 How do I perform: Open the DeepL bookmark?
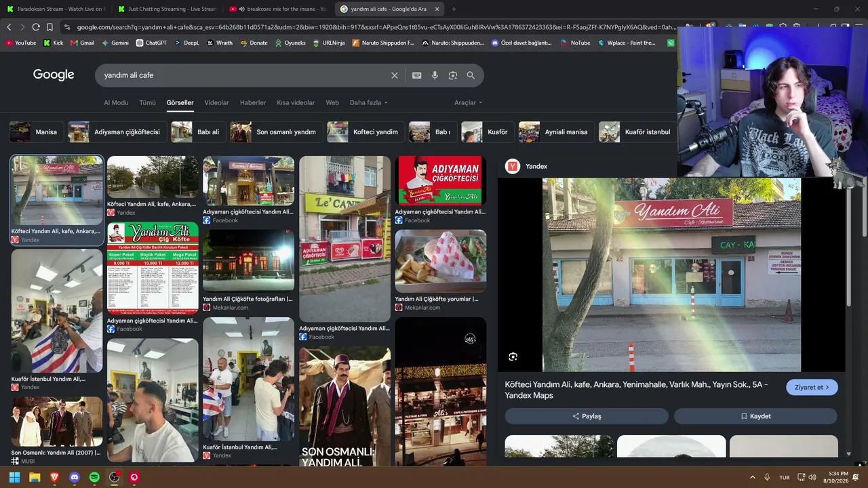(187, 43)
